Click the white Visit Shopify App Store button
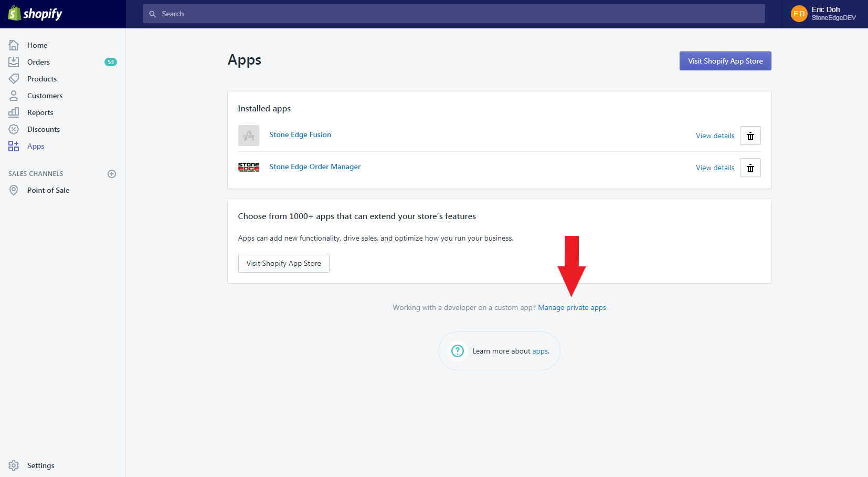868x477 pixels. [284, 263]
